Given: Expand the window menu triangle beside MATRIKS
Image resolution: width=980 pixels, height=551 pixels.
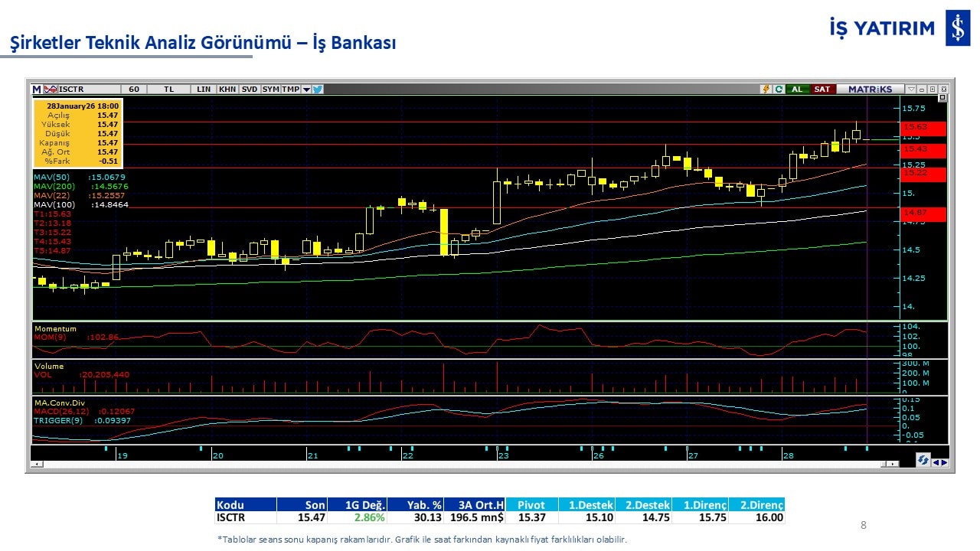Looking at the screenshot, I should [910, 90].
